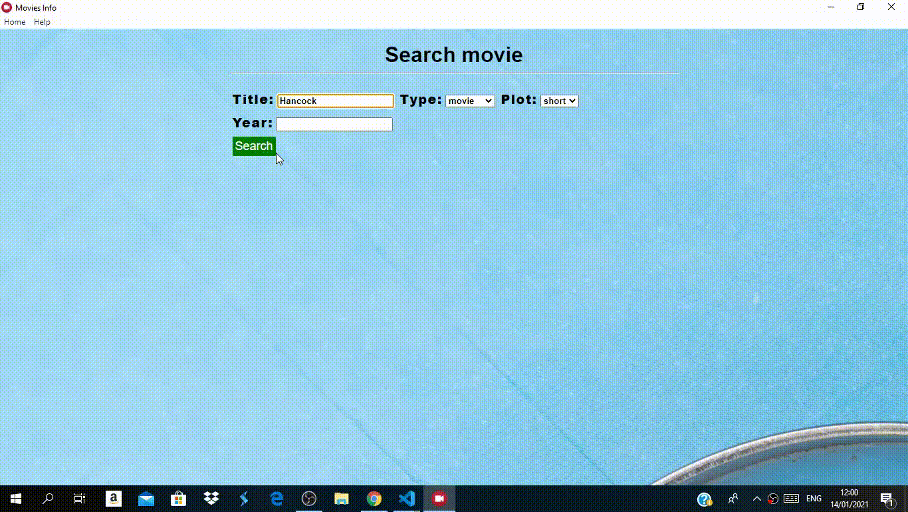The height and width of the screenshot is (512, 908).
Task: Open the Windows Start menu
Action: click(16, 499)
